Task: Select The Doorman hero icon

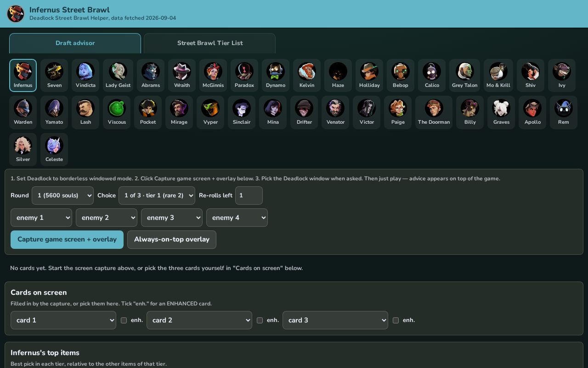Action: [x=434, y=113]
